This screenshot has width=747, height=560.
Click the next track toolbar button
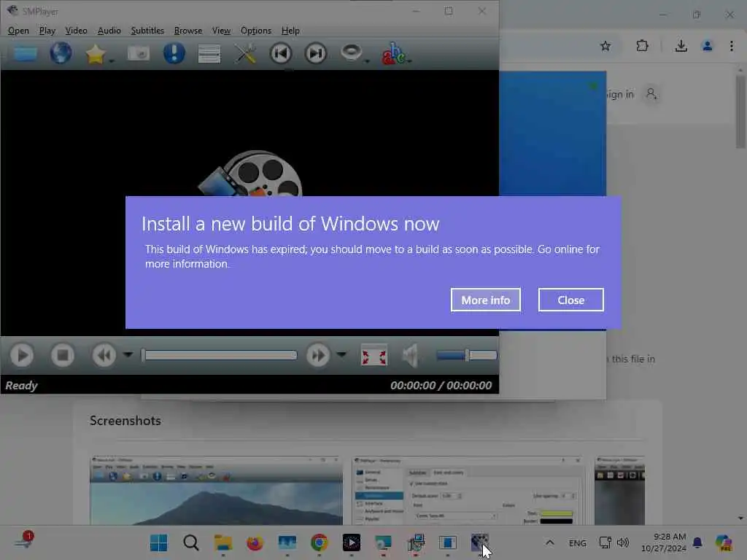315,52
